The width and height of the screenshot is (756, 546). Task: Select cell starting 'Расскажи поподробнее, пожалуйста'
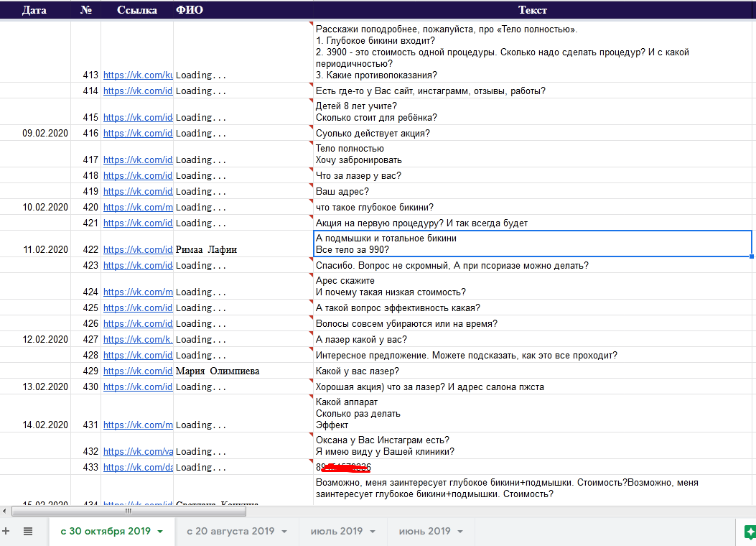tap(533, 52)
